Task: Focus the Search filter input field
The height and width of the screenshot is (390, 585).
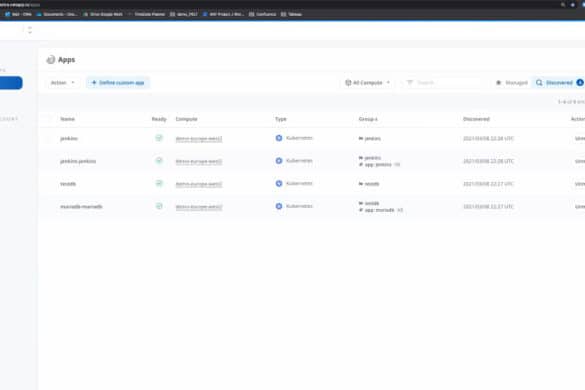Action: click(442, 82)
